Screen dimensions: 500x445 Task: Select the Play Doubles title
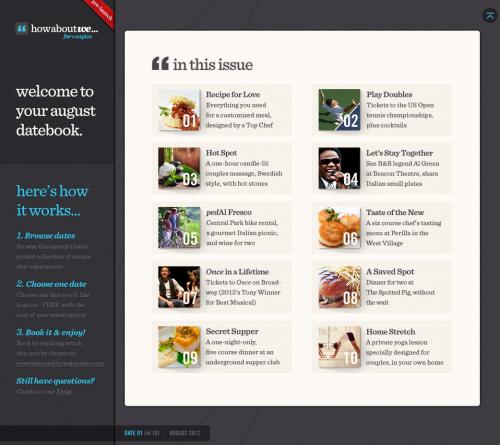coord(389,95)
